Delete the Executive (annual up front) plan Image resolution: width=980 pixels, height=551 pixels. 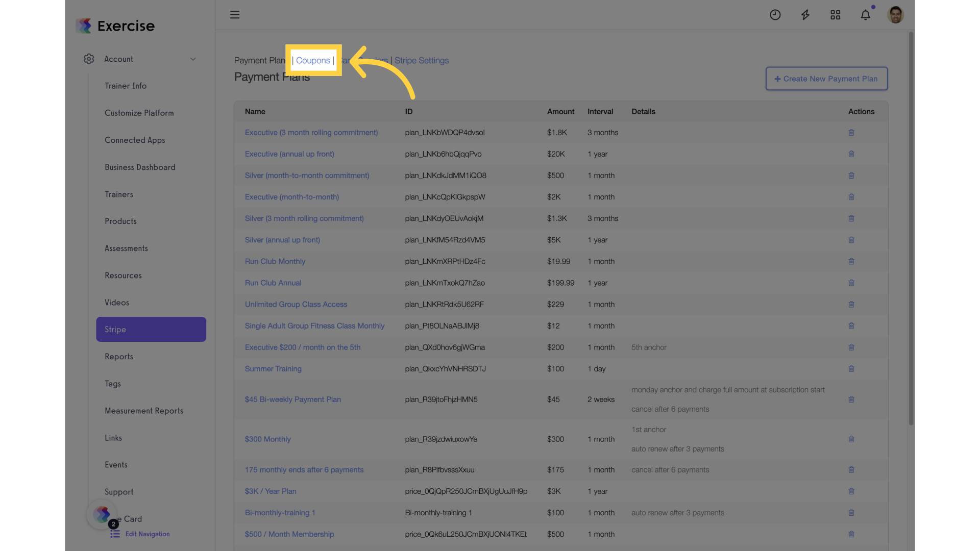coord(851,154)
